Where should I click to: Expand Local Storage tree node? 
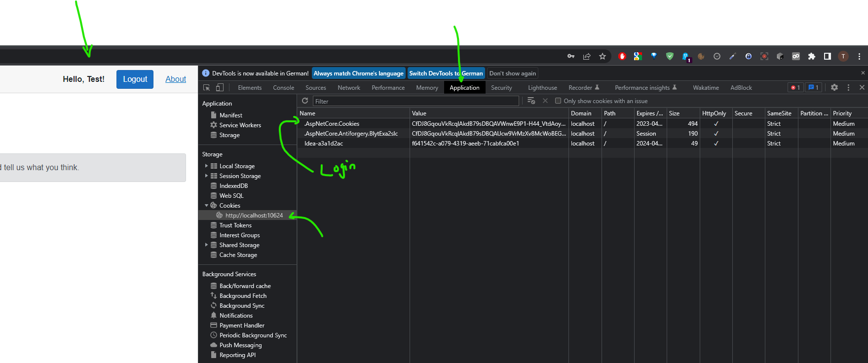pyautogui.click(x=206, y=166)
